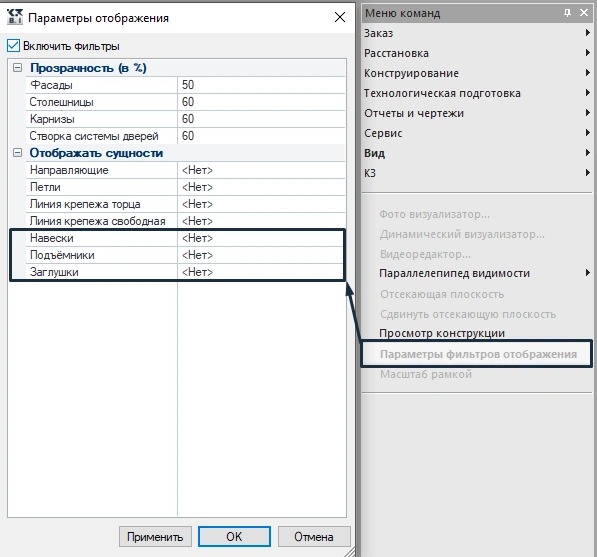Edit the Фасады transparency value 50
The image size is (597, 557).
pos(262,85)
